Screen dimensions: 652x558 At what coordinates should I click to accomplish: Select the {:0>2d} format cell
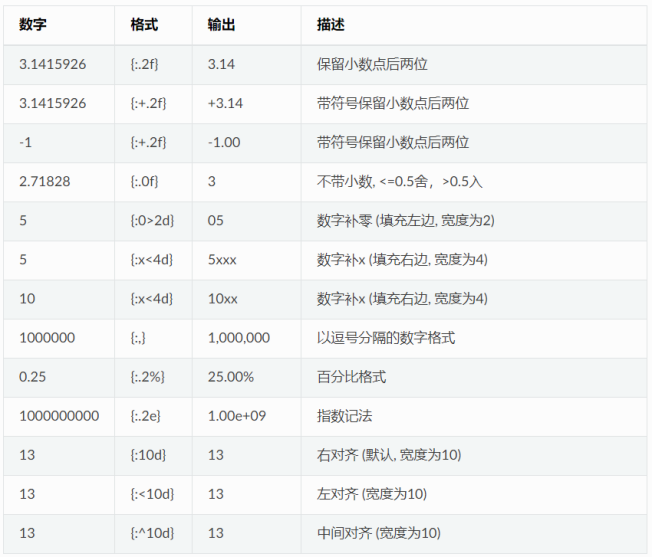click(x=152, y=221)
